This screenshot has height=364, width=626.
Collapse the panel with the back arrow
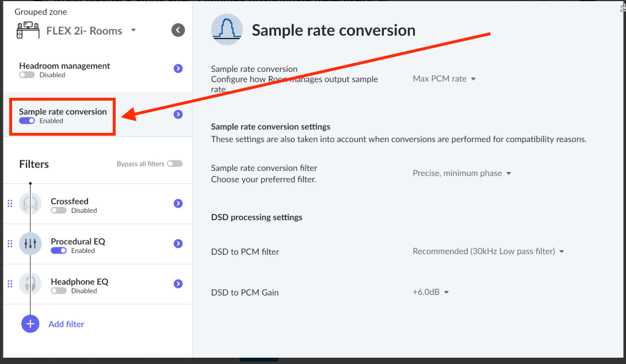(x=178, y=30)
